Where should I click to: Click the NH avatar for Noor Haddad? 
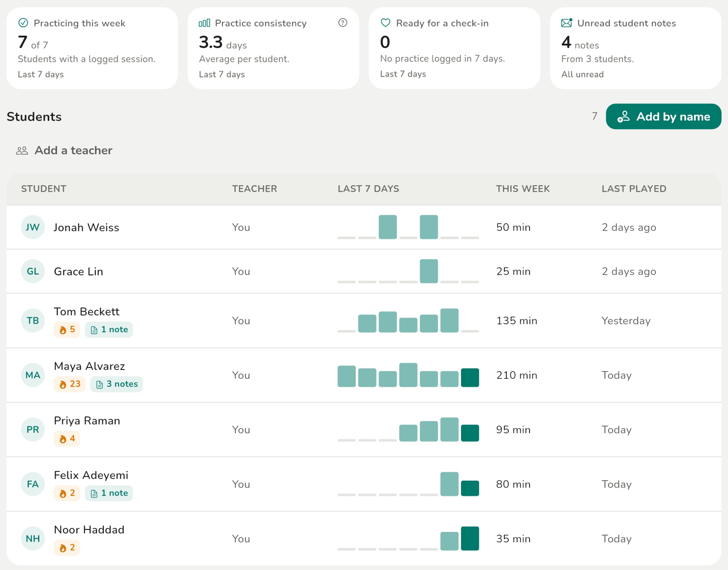[33, 538]
